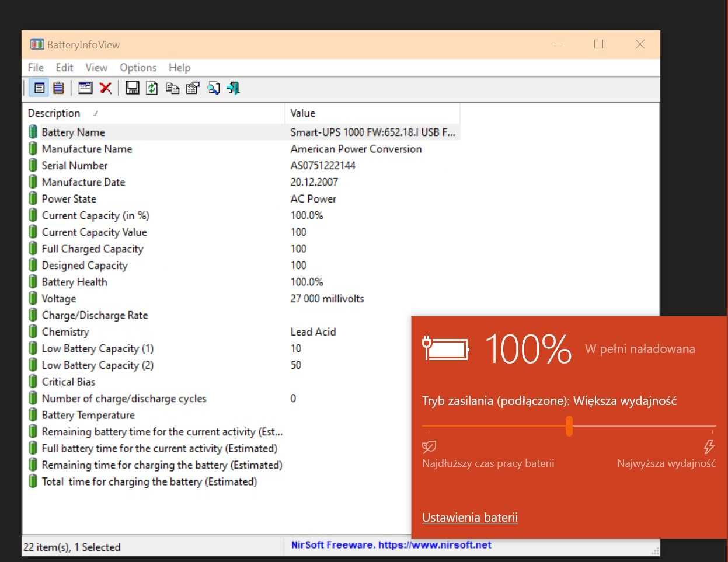Click the green Refresh toolbar icon
This screenshot has height=562, width=728.
(x=152, y=88)
